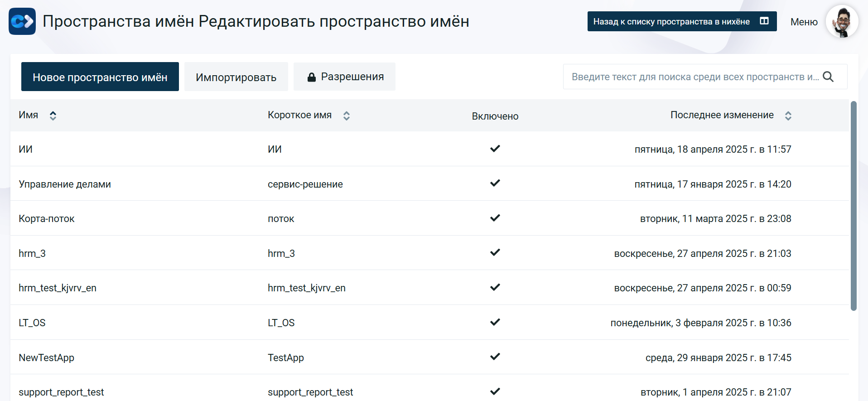Screen dimensions: 868x401
Task: Click enabled checkmark for hrm_test_kjvrv_en row
Action: pos(495,287)
